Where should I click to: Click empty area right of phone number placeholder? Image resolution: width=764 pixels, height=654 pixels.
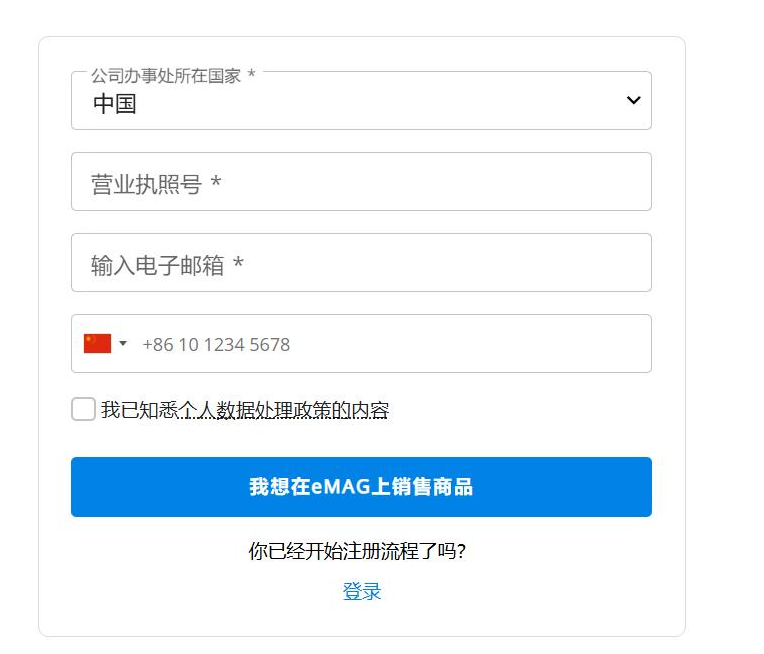[468, 344]
